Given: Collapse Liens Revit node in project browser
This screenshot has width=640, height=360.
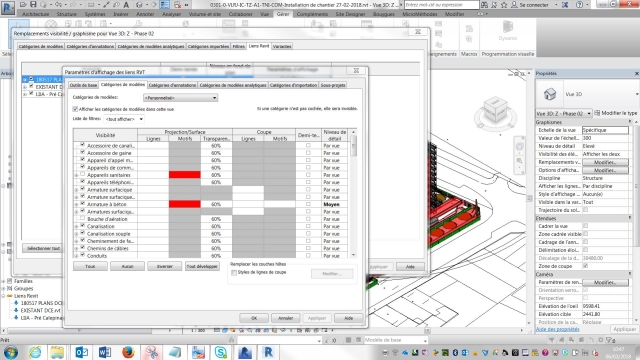Looking at the screenshot, I should pyautogui.click(x=4, y=296).
